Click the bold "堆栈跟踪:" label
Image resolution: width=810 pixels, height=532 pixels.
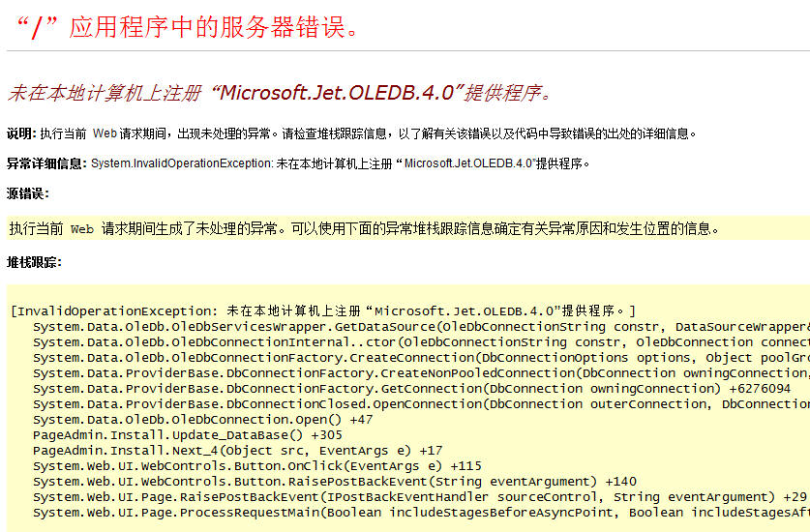[x=34, y=262]
